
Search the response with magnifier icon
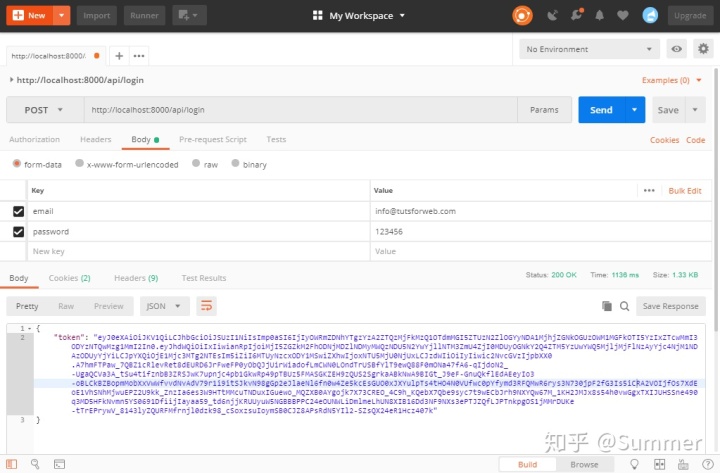click(624, 306)
